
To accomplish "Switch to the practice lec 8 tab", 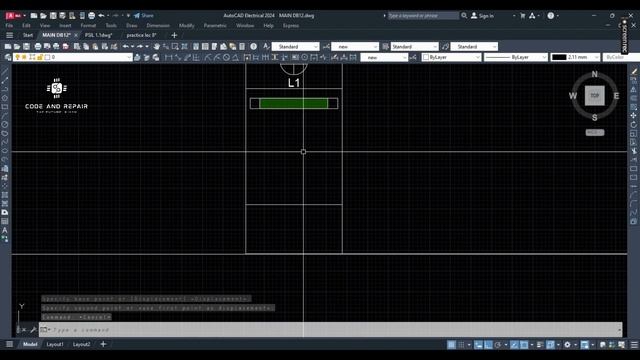I will pos(141,35).
